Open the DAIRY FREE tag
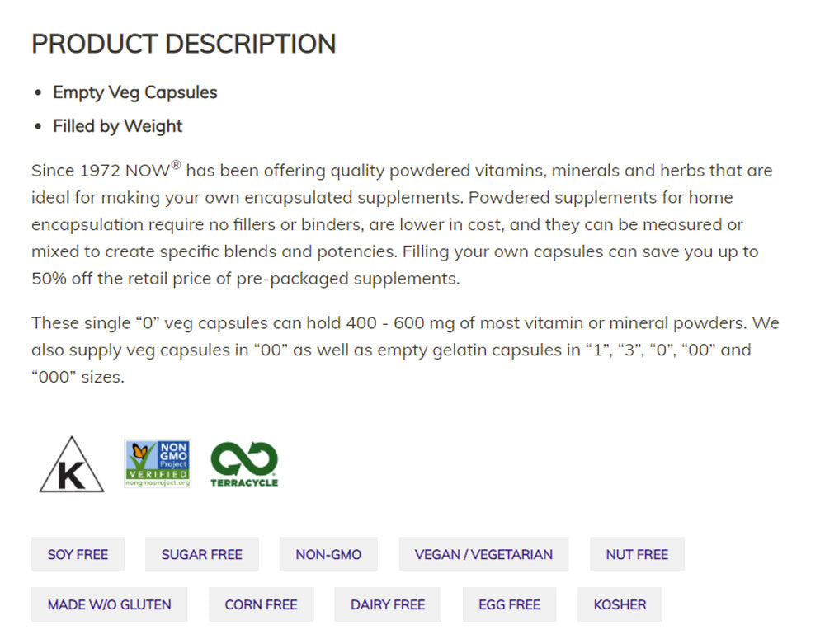The height and width of the screenshot is (644, 825). click(388, 604)
